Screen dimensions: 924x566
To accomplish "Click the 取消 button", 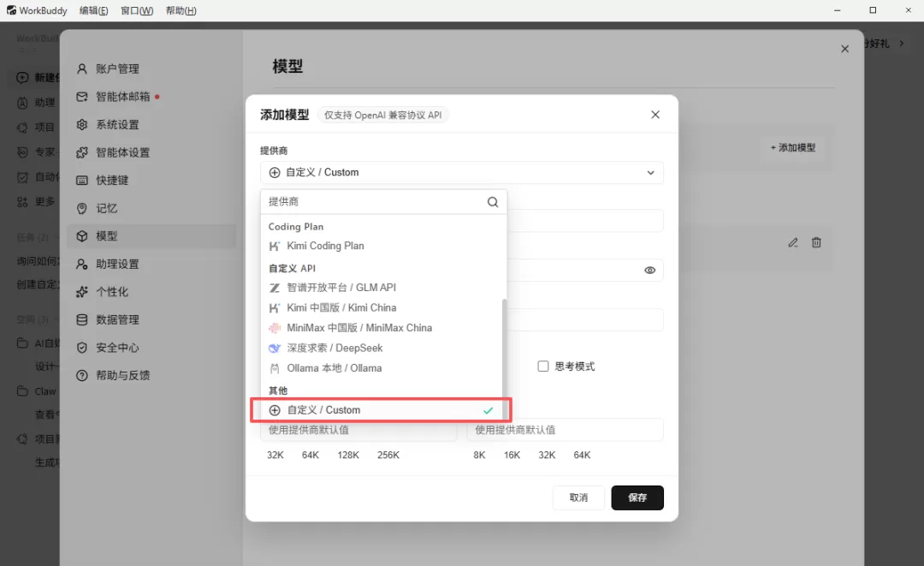I will point(578,497).
